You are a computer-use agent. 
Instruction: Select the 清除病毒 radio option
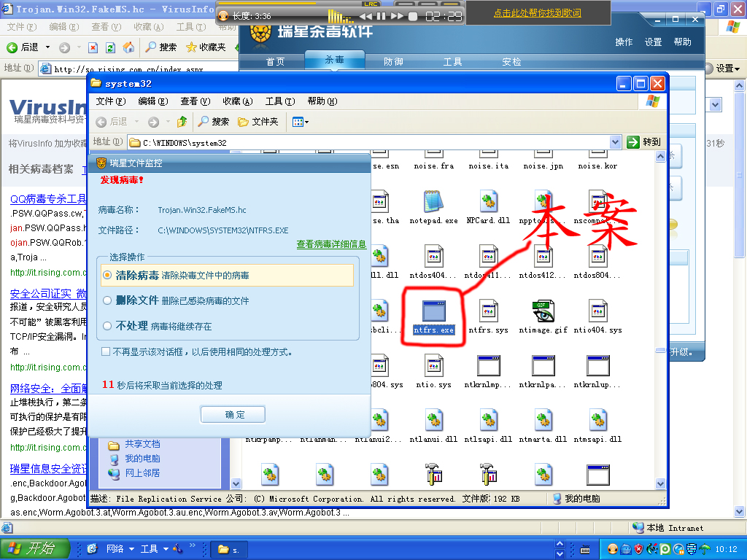107,275
